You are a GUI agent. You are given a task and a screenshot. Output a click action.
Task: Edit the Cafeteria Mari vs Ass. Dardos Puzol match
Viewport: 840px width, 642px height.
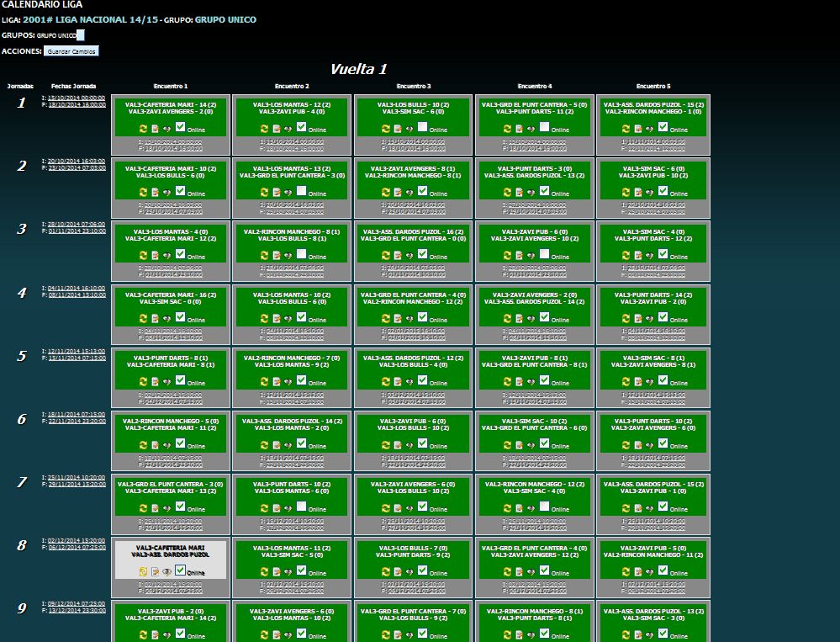pyautogui.click(x=155, y=571)
